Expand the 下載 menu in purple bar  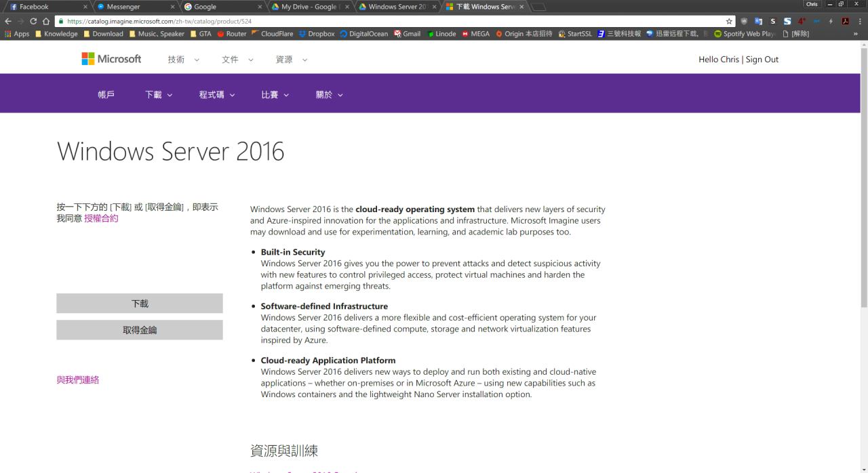click(159, 95)
